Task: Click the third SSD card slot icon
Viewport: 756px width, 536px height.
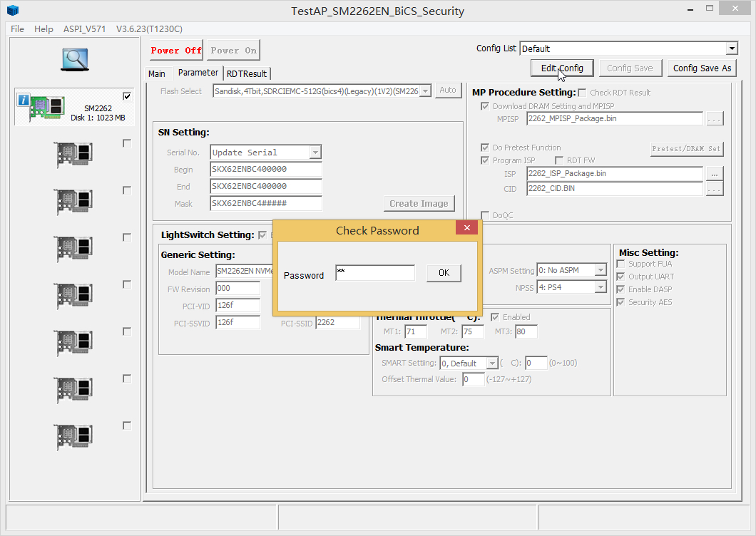Action: click(73, 202)
